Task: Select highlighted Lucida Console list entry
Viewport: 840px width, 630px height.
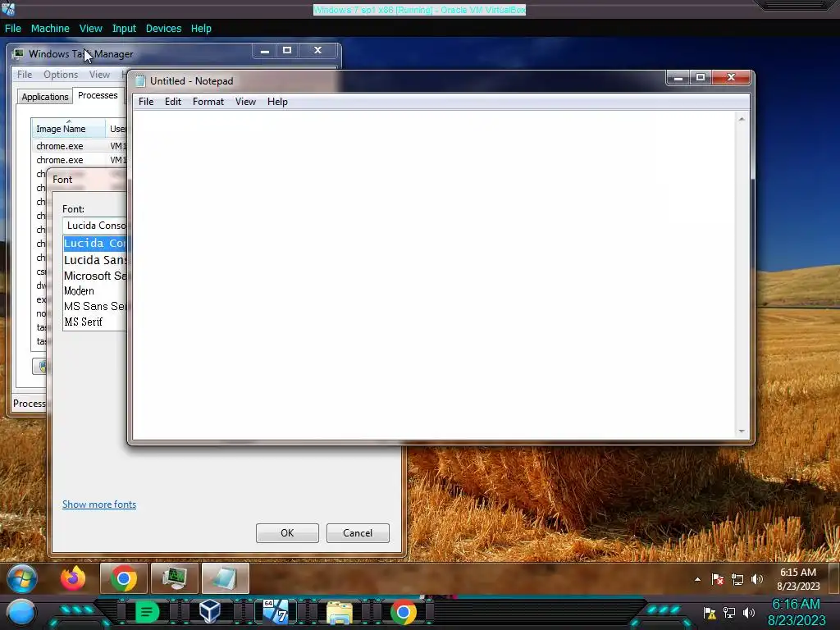Action: (95, 243)
